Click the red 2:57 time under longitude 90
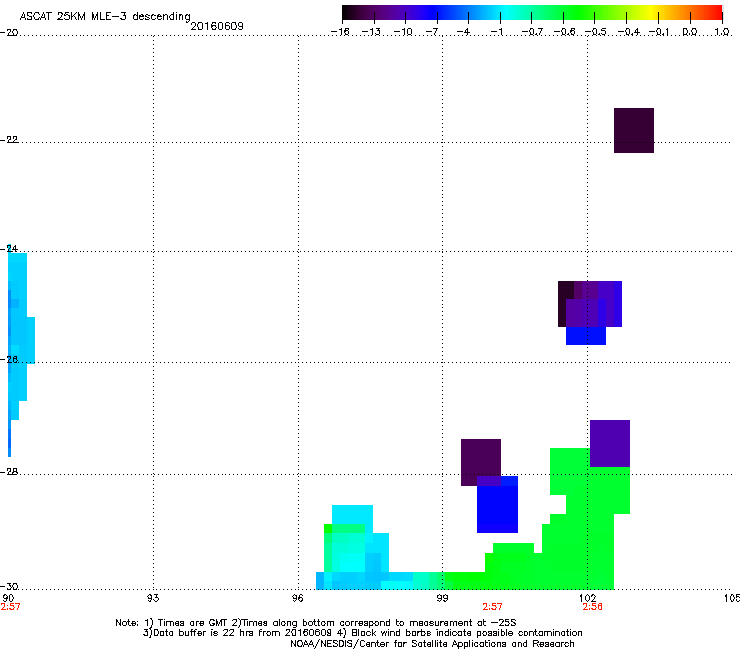This screenshot has height=650, width=740. pos(10,607)
